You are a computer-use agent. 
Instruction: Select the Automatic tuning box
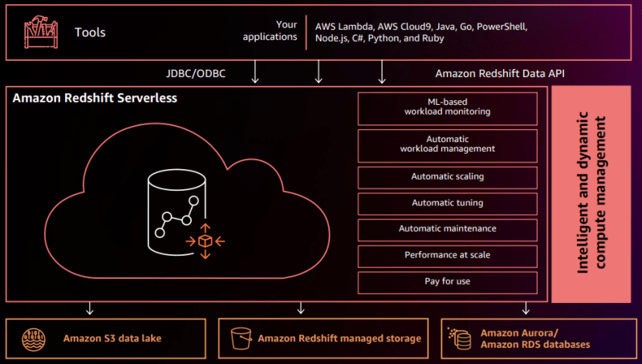(448, 204)
